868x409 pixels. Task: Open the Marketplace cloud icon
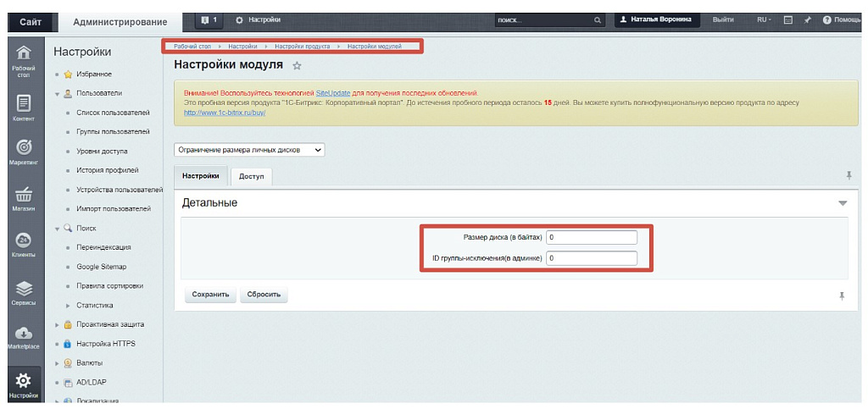coord(24,337)
